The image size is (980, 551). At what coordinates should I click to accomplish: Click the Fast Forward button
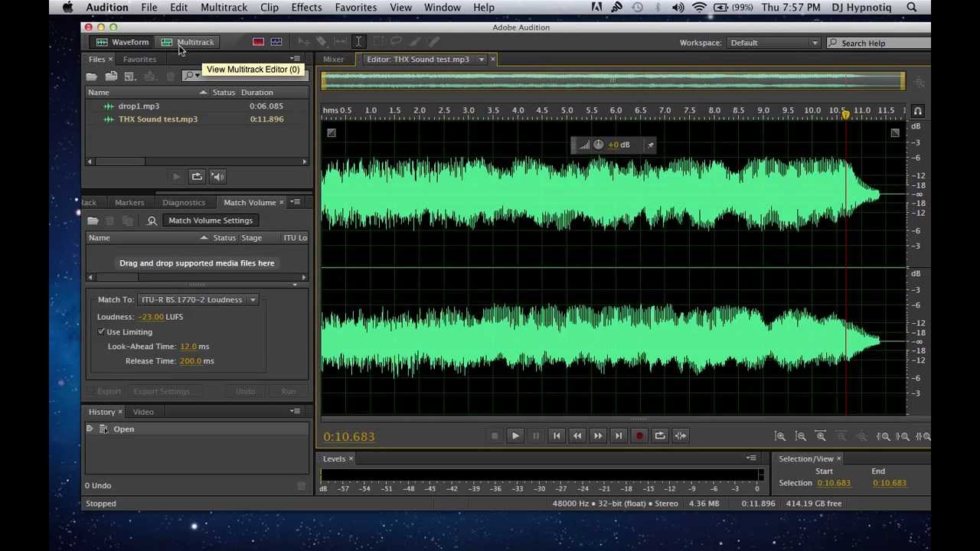pos(598,436)
